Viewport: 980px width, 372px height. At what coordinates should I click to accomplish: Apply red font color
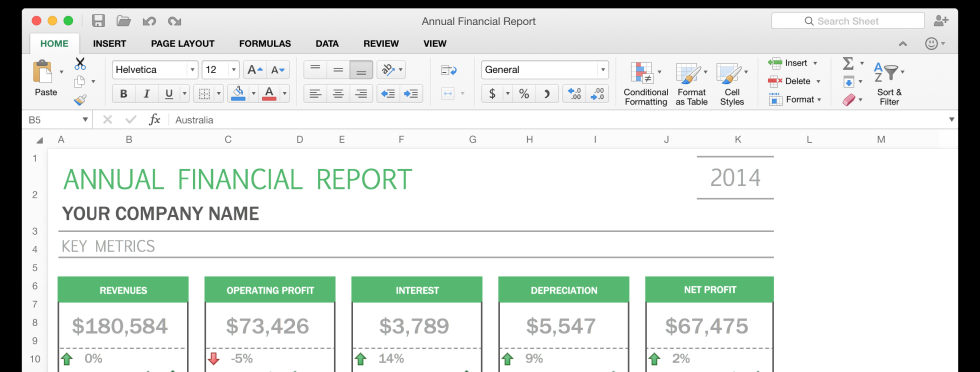click(269, 94)
